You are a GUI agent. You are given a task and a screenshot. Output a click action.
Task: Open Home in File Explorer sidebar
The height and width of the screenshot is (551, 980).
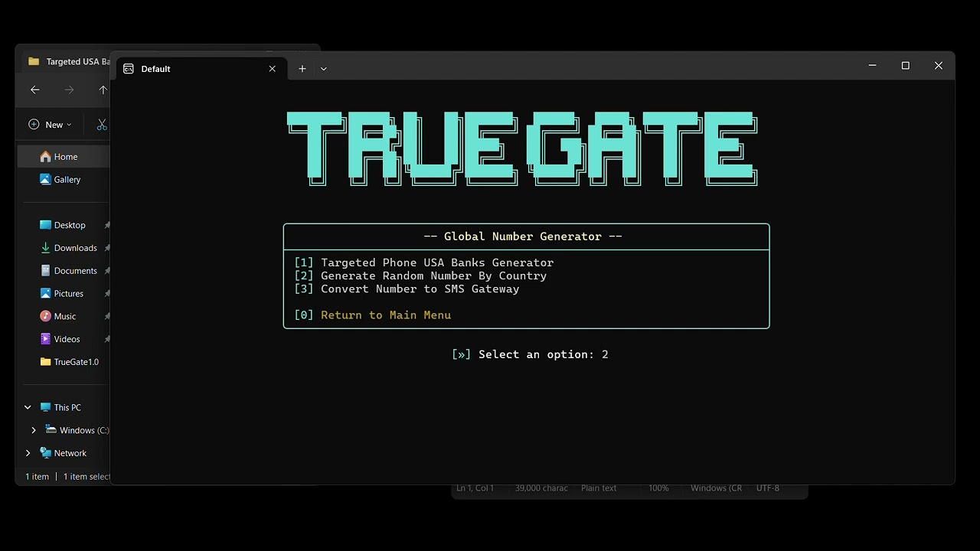(x=64, y=157)
